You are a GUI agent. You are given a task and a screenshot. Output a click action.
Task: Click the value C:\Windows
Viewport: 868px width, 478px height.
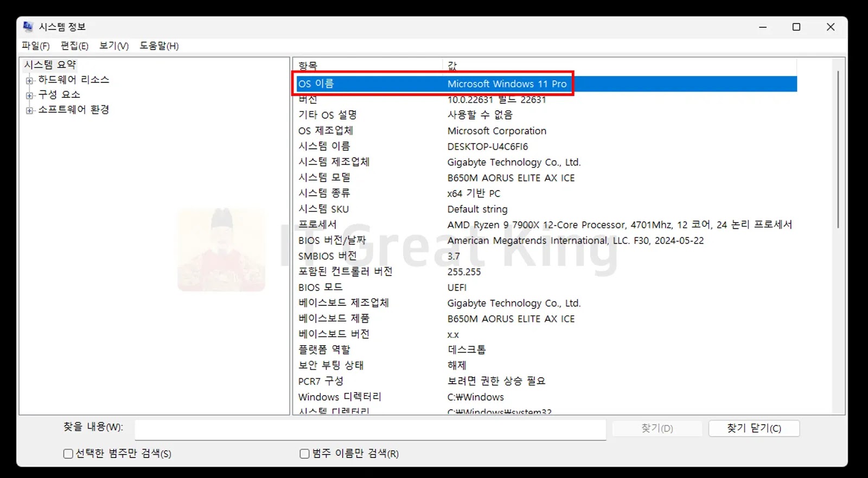(x=476, y=397)
